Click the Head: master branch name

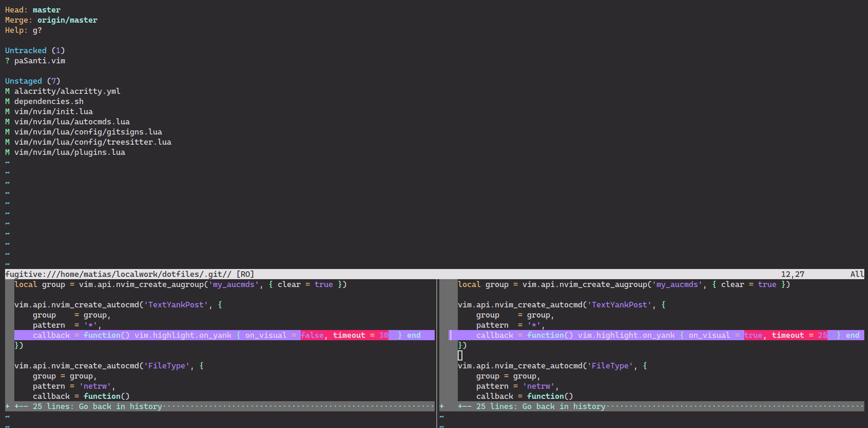(x=47, y=10)
